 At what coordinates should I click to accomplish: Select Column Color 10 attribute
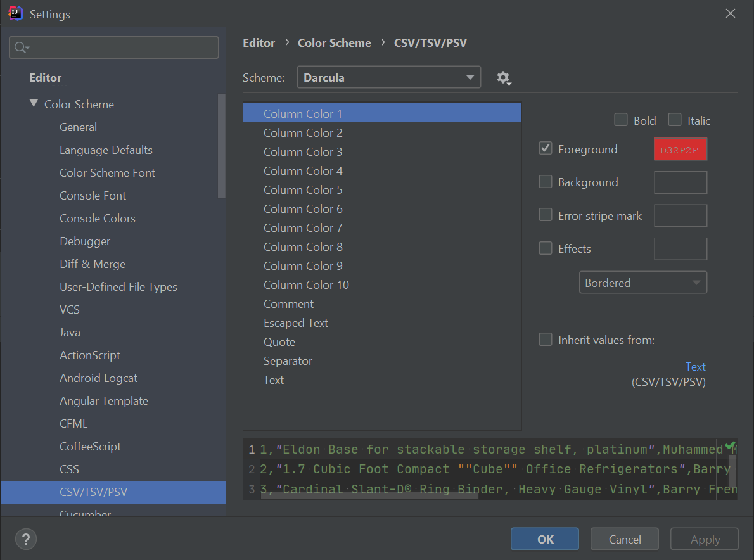[382, 284]
